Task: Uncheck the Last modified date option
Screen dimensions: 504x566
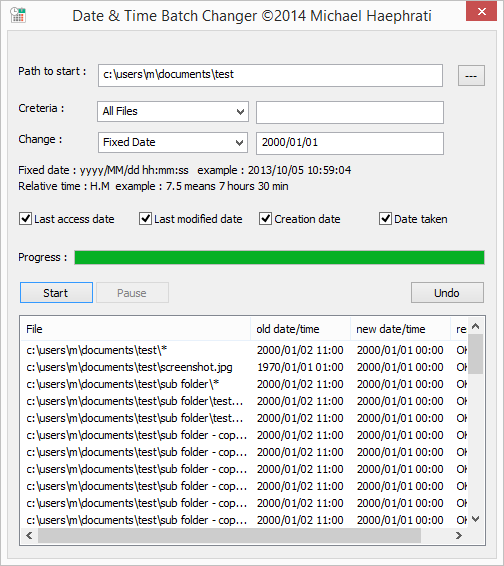Action: (145, 219)
